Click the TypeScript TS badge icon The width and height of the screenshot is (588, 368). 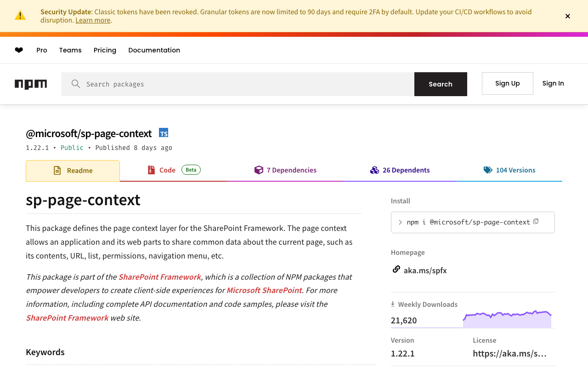pos(164,133)
